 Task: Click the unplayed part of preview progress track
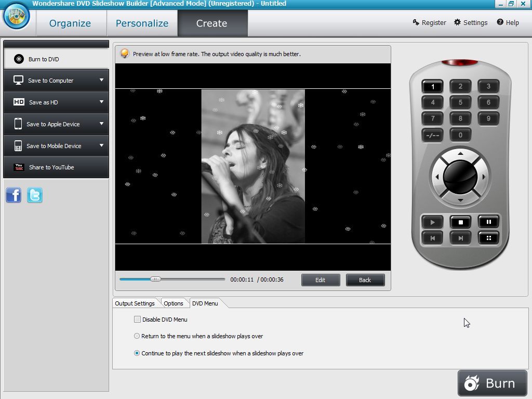[x=193, y=279]
